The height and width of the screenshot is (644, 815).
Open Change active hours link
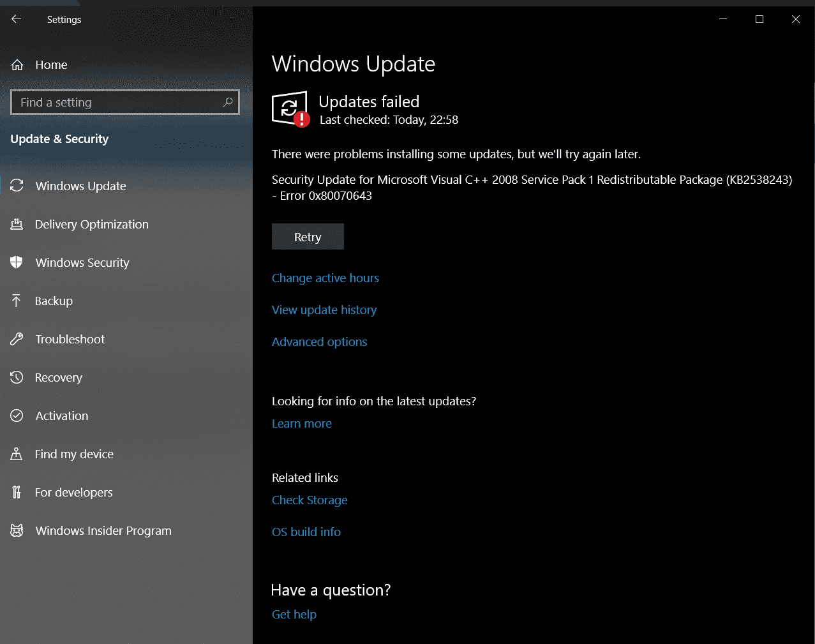coord(325,278)
